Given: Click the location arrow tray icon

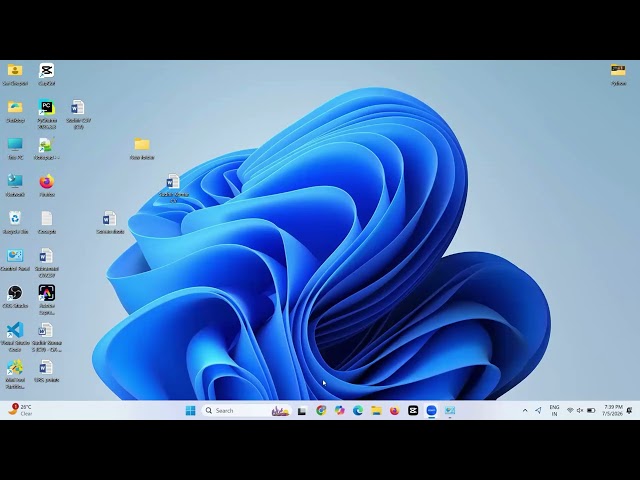Looking at the screenshot, I should (538, 411).
